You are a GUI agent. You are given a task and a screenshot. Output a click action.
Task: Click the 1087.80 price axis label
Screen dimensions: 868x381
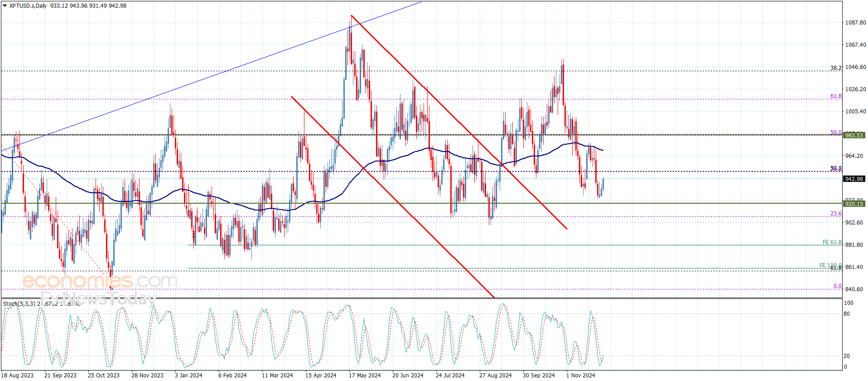(855, 23)
